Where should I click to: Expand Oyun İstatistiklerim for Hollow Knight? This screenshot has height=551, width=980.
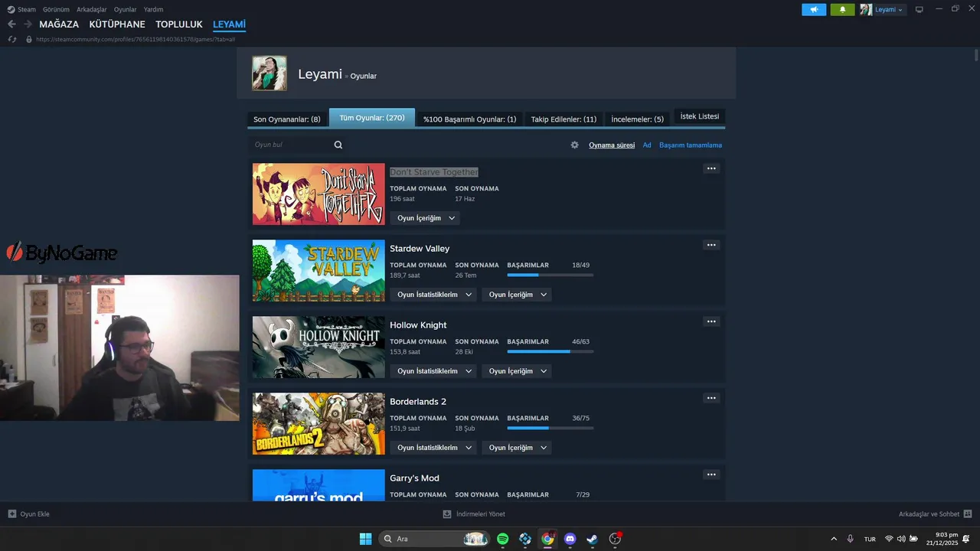tap(433, 371)
